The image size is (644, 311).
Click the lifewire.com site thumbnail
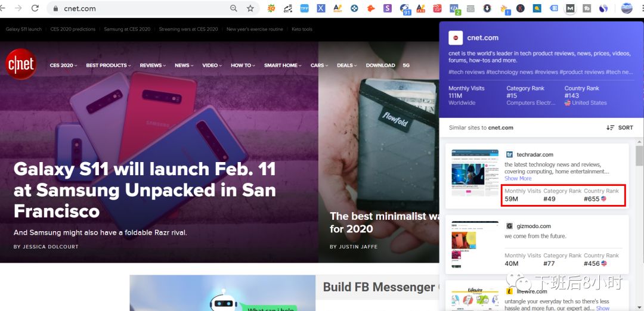(x=475, y=298)
